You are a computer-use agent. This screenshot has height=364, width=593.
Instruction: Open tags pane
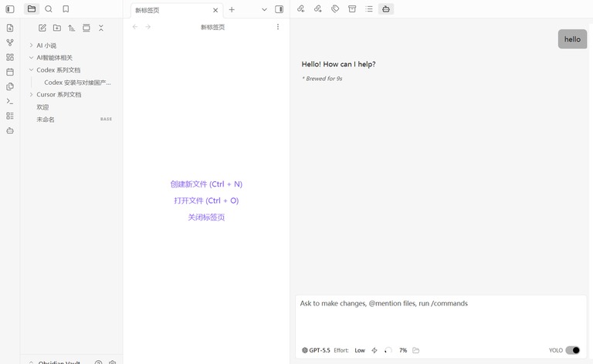(335, 8)
